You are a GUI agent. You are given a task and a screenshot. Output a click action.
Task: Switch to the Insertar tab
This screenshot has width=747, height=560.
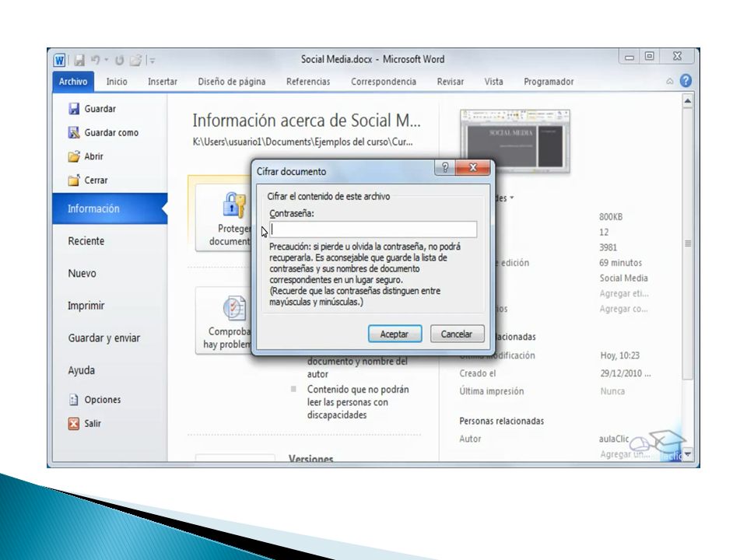(x=163, y=82)
